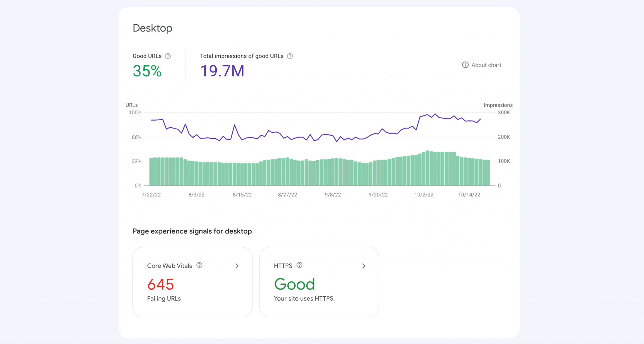
Task: Click the 35% Good URLs metric
Action: coord(147,72)
